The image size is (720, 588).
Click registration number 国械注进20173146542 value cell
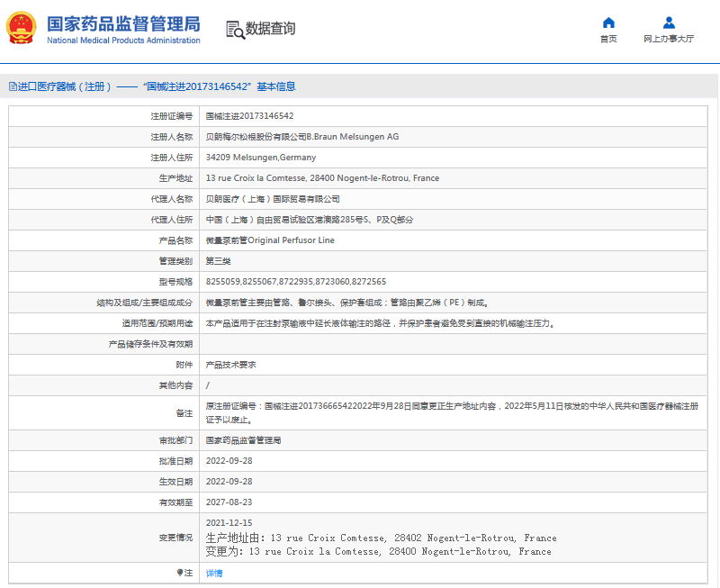coord(249,116)
